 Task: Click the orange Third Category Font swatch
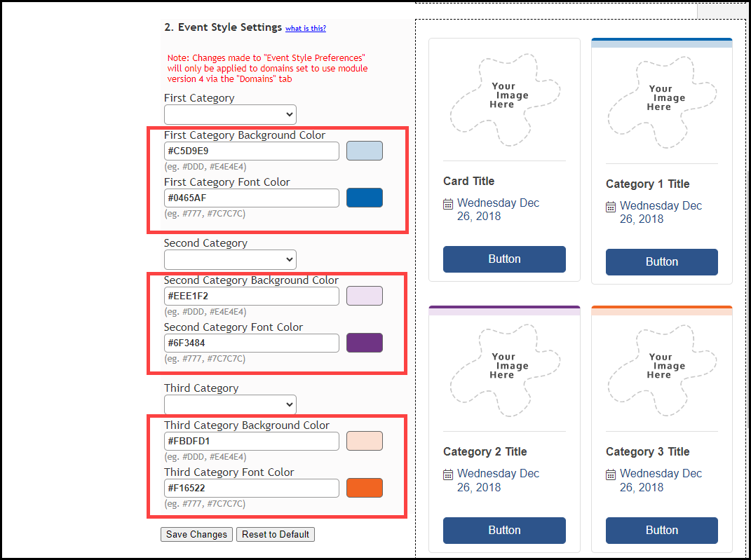[x=365, y=488]
